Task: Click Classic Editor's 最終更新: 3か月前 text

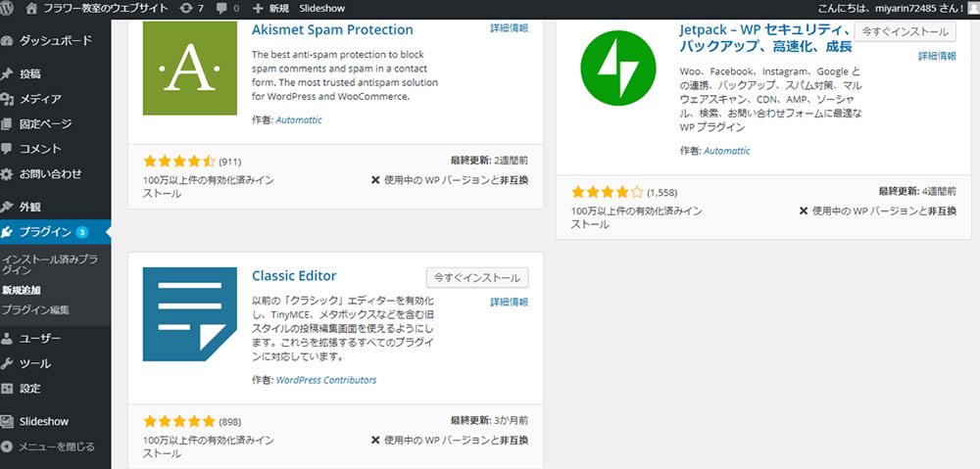Action: pos(489,420)
